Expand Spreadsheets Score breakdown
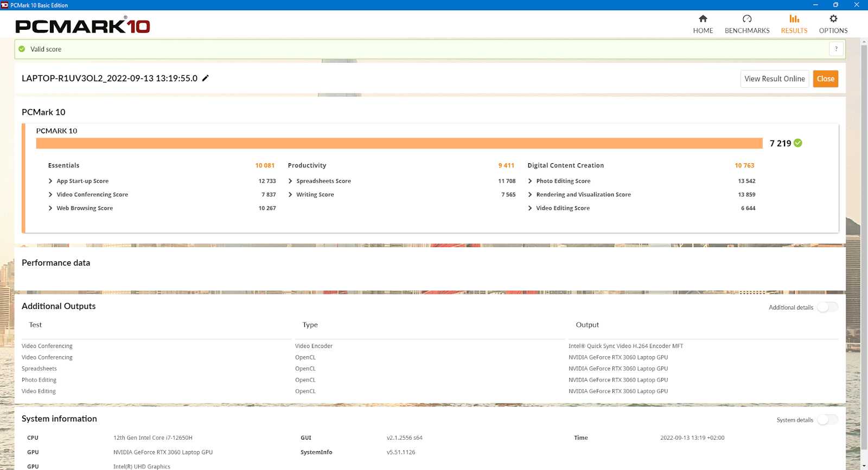Viewport: 868px width, 470px height. click(290, 181)
